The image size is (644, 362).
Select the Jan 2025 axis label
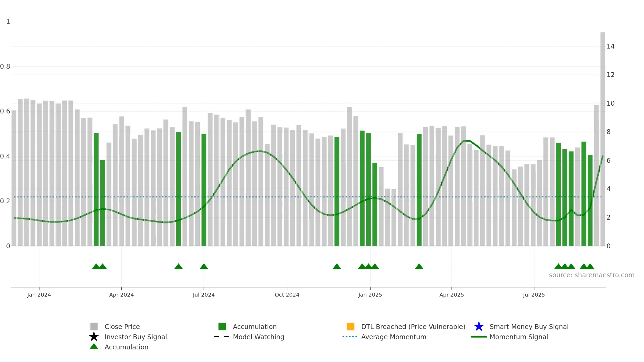coord(370,295)
